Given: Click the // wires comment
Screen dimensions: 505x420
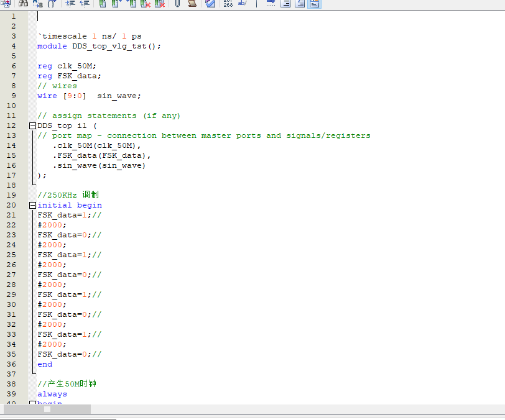Looking at the screenshot, I should click(57, 86).
